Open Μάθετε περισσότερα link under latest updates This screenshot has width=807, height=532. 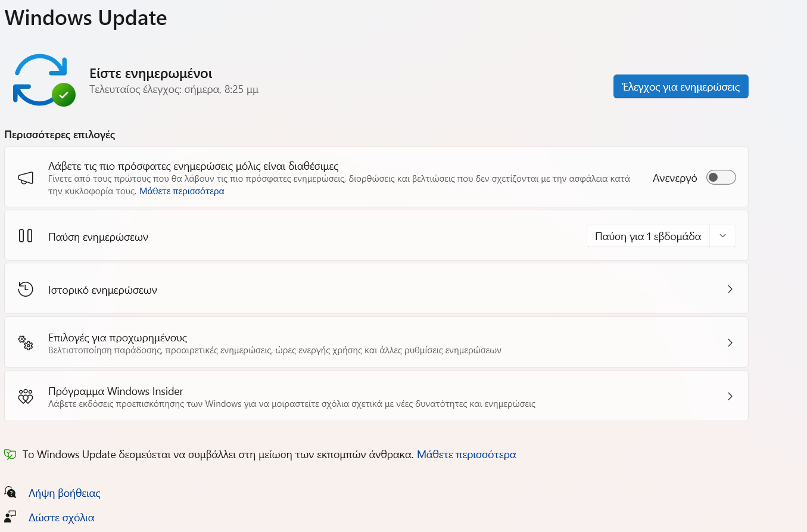click(x=182, y=191)
